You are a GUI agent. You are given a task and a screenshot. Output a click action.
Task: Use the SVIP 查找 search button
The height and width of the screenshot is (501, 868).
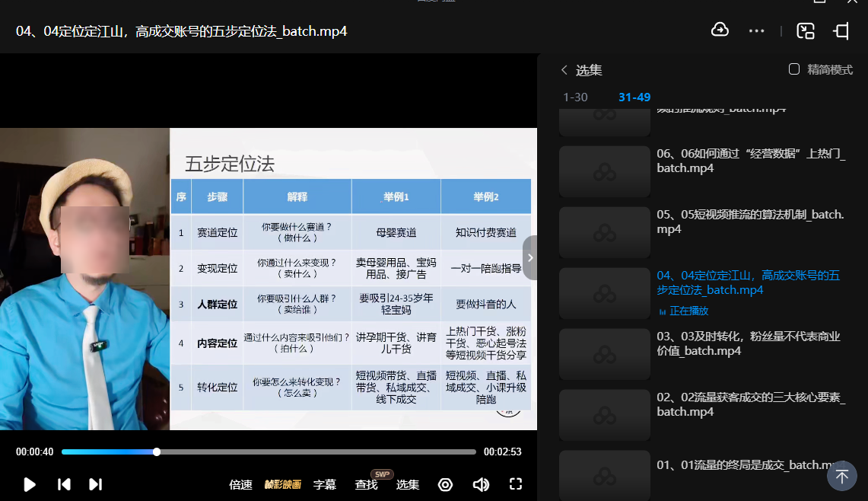pyautogui.click(x=367, y=484)
